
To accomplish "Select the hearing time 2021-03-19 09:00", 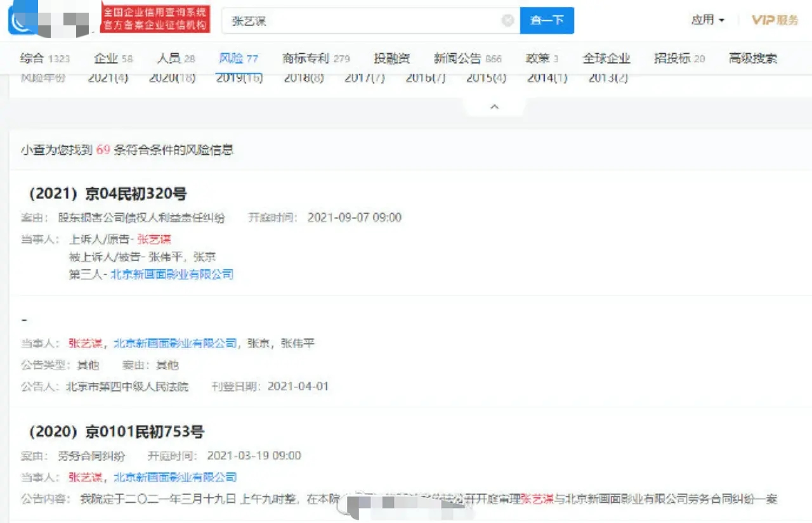I will point(254,456).
